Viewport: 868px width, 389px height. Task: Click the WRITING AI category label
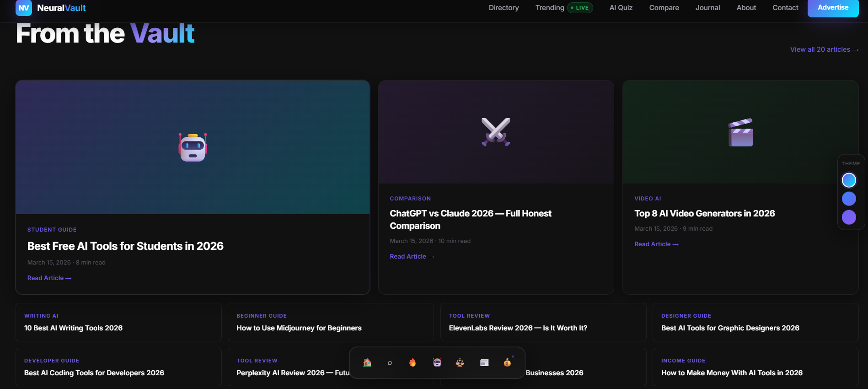click(41, 316)
